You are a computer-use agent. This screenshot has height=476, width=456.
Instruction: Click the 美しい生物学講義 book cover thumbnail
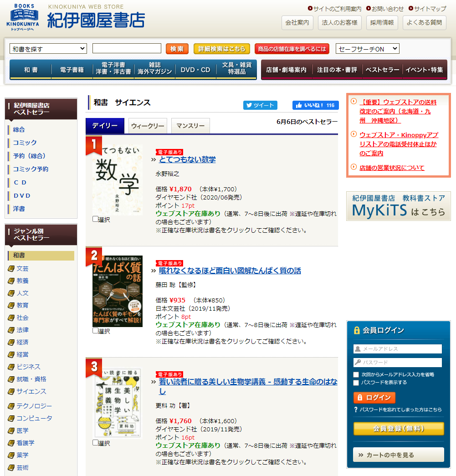click(x=118, y=403)
